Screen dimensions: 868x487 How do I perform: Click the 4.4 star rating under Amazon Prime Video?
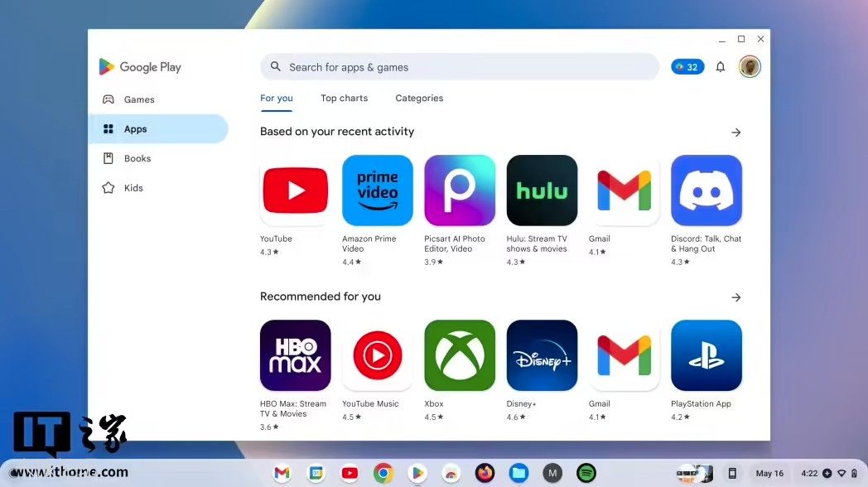coord(351,262)
